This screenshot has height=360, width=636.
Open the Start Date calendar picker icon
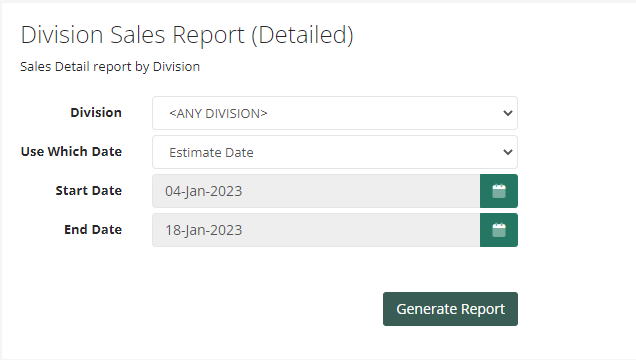(x=498, y=191)
